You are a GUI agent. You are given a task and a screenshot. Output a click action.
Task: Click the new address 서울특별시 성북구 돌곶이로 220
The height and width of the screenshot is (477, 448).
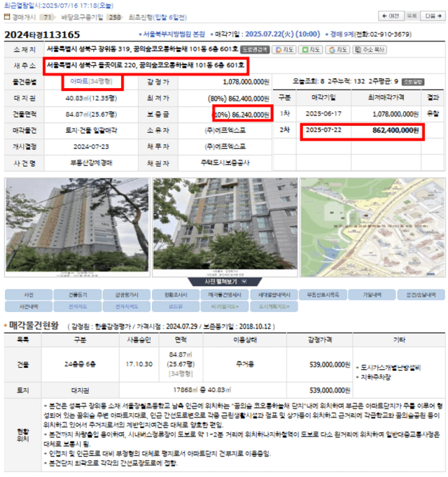92,65
